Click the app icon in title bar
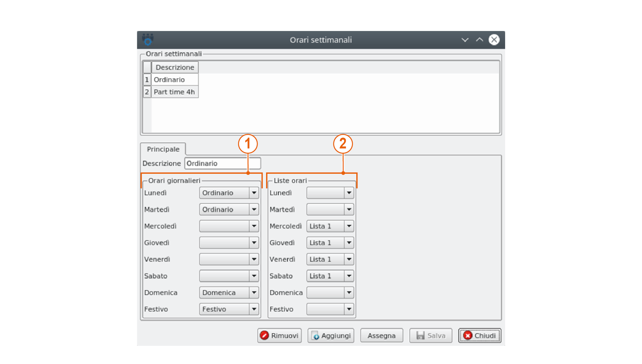642x364 pixels. (x=148, y=40)
